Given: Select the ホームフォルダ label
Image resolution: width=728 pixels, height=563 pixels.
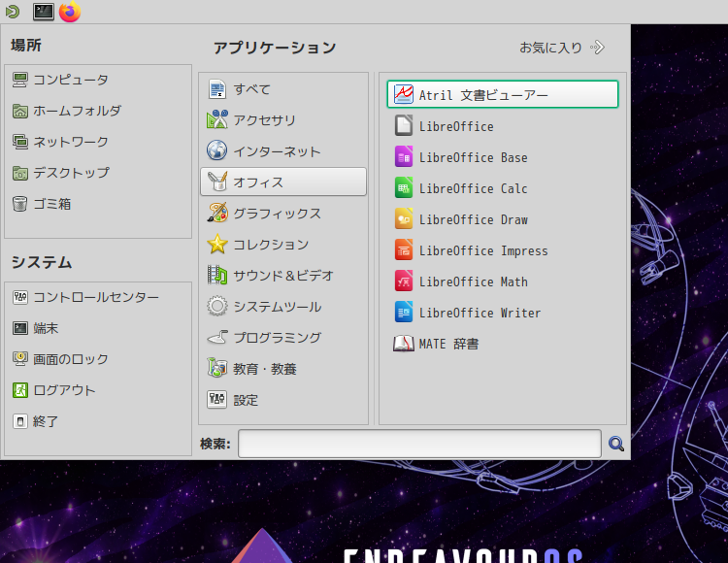Looking at the screenshot, I should pos(77,111).
